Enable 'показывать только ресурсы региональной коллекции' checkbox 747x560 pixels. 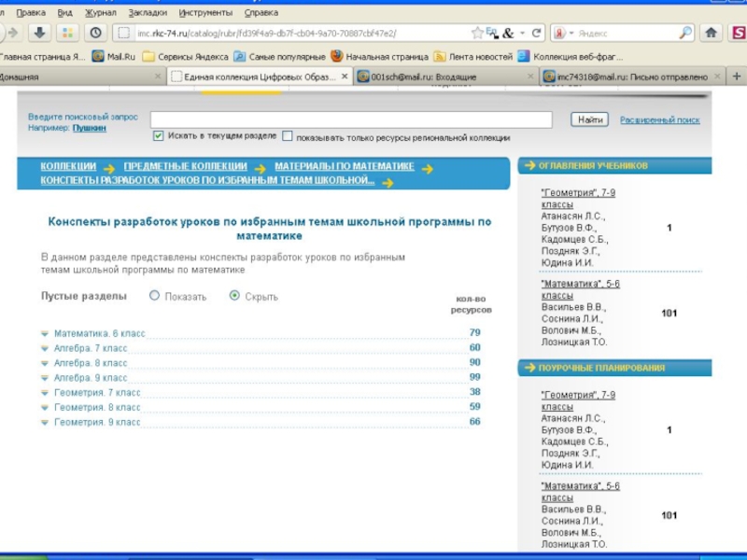pyautogui.click(x=288, y=136)
